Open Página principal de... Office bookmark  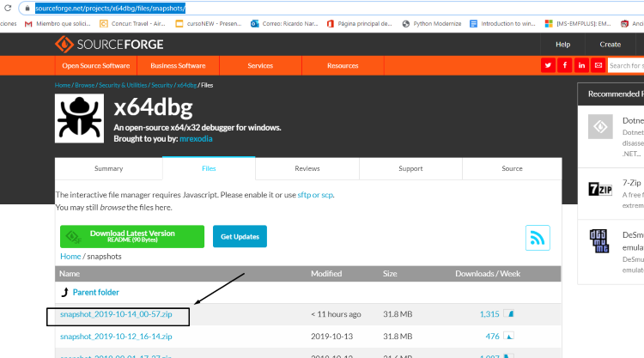click(x=360, y=24)
